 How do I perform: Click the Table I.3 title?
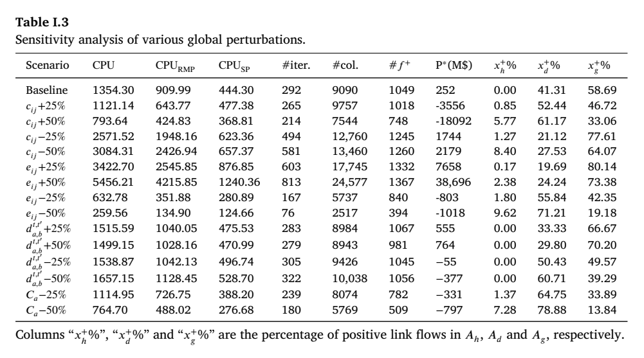42,22
